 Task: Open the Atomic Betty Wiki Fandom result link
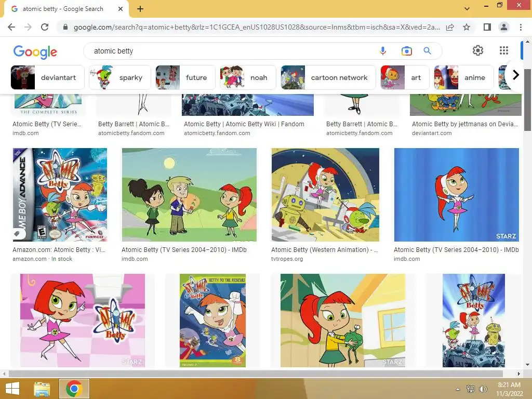coord(244,124)
